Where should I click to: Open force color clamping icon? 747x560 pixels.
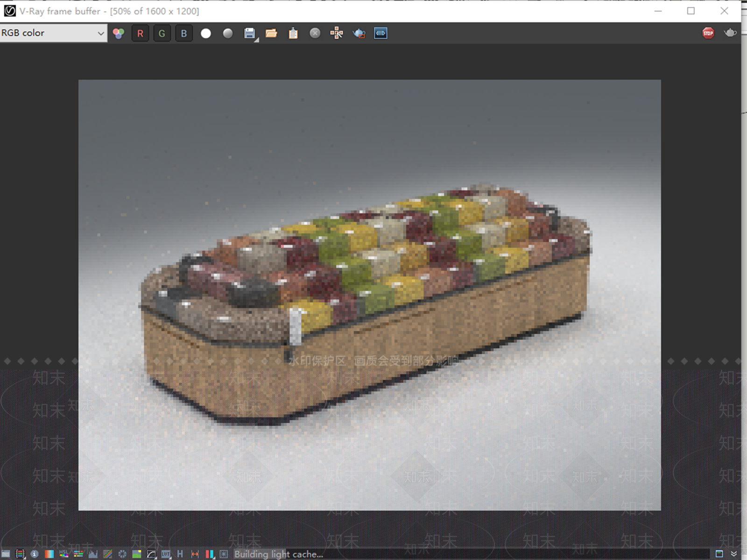[20, 554]
